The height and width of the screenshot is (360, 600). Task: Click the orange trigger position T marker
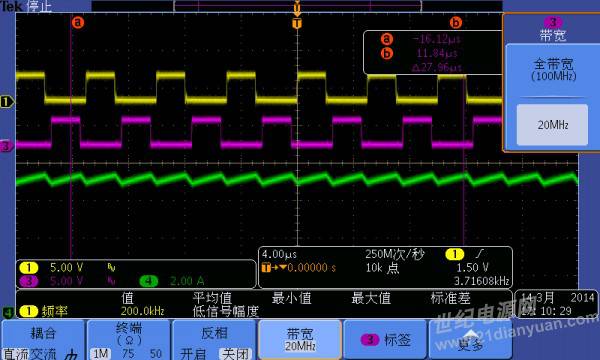click(297, 24)
